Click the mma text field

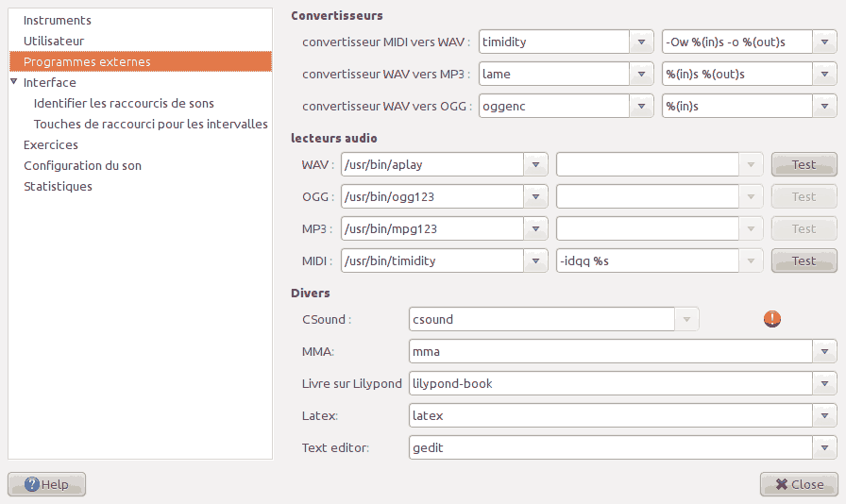coord(611,352)
